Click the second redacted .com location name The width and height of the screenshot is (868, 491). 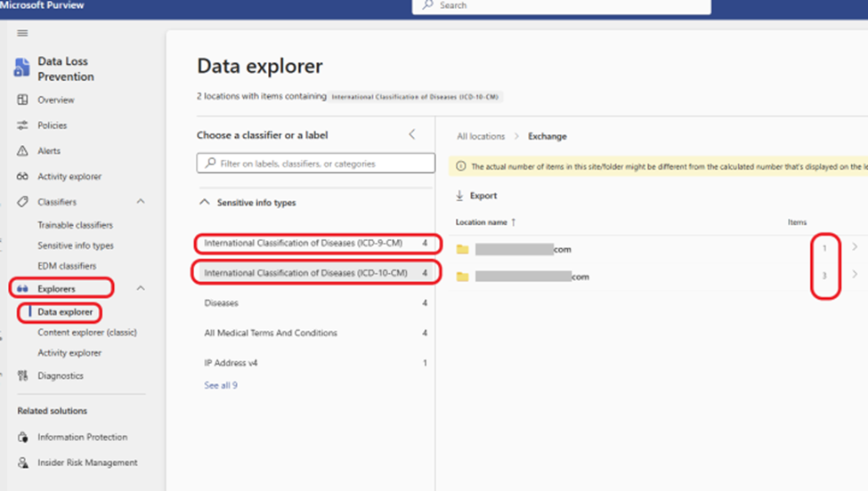coord(532,277)
